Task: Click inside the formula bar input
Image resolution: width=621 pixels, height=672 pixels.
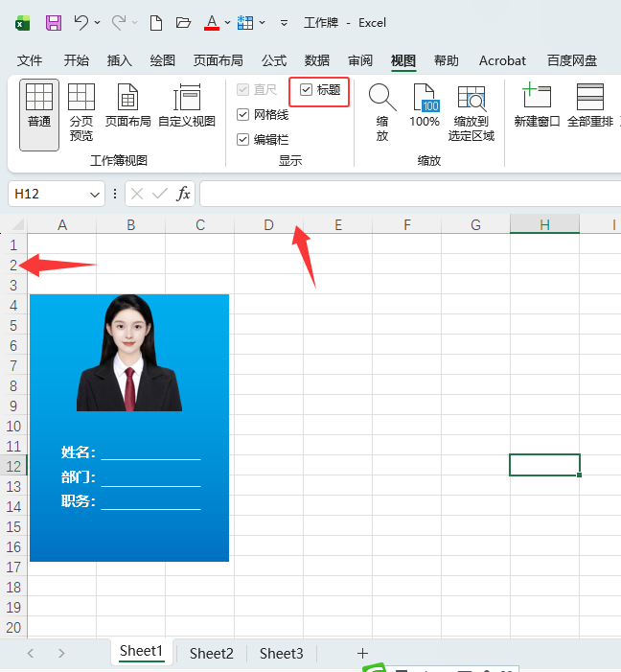Action: [x=410, y=194]
